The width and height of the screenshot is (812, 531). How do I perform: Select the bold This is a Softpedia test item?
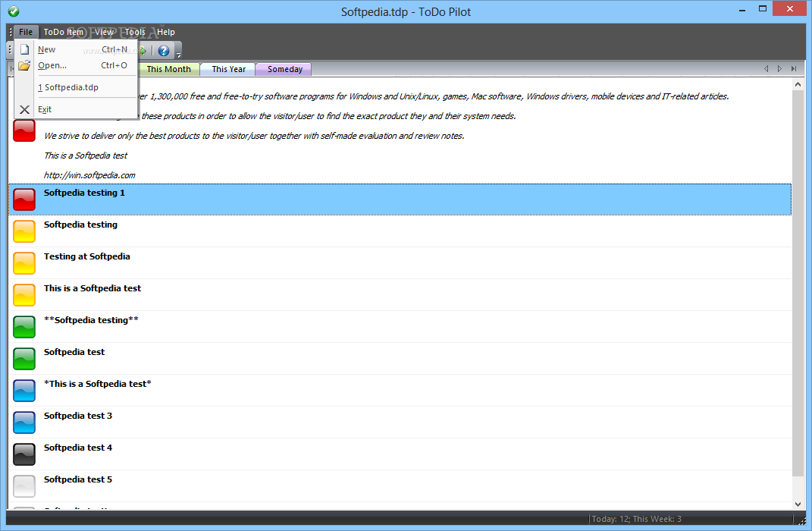pos(400,295)
